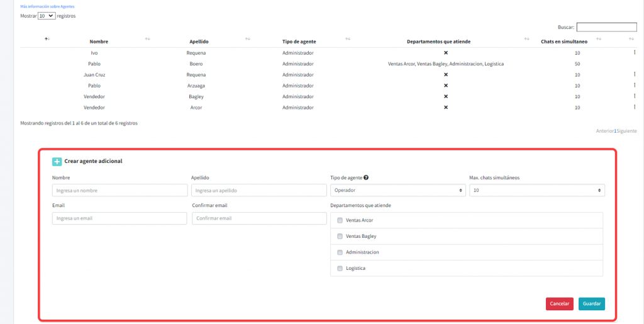The height and width of the screenshot is (324, 644).
Task: Go to the Anterior page
Action: [604, 131]
